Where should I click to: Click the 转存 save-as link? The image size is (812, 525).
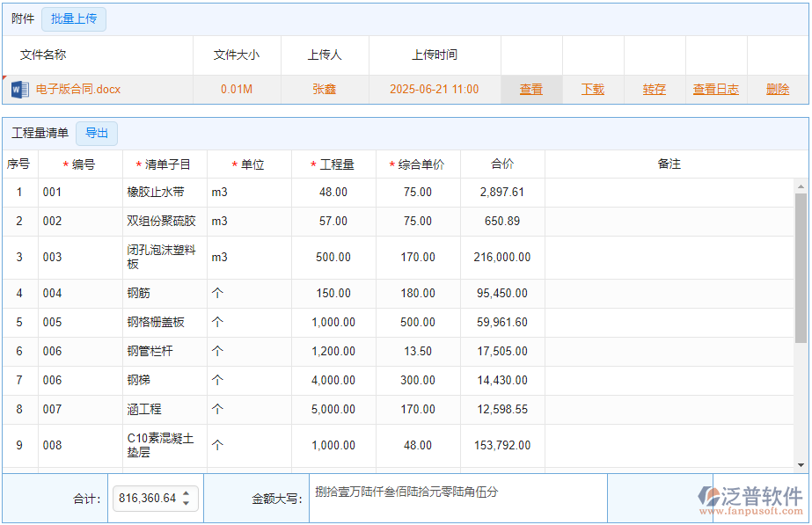point(655,89)
